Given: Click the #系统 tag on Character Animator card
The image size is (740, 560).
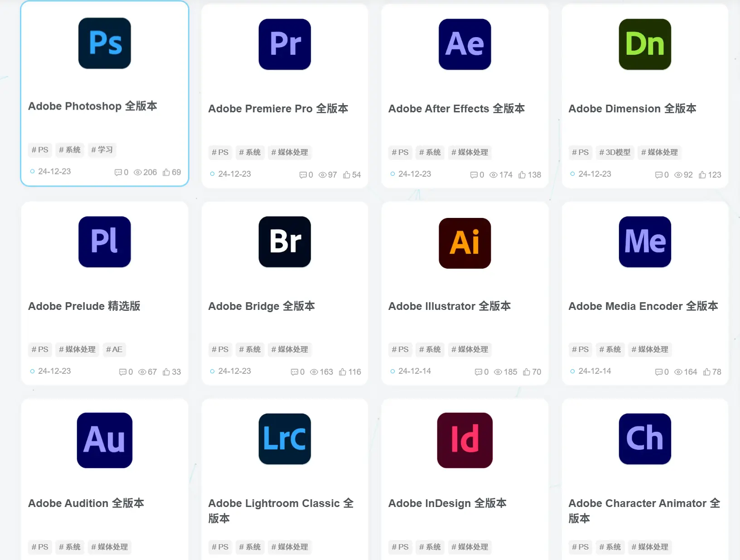Looking at the screenshot, I should [x=610, y=547].
